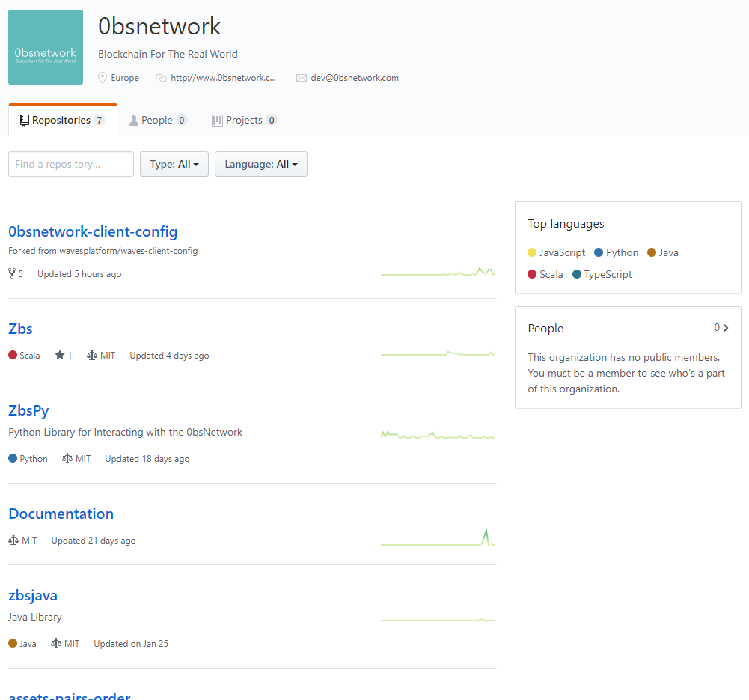Open the http://www.0bsnetwork.c... website link
Image resolution: width=749 pixels, height=700 pixels.
pos(223,78)
